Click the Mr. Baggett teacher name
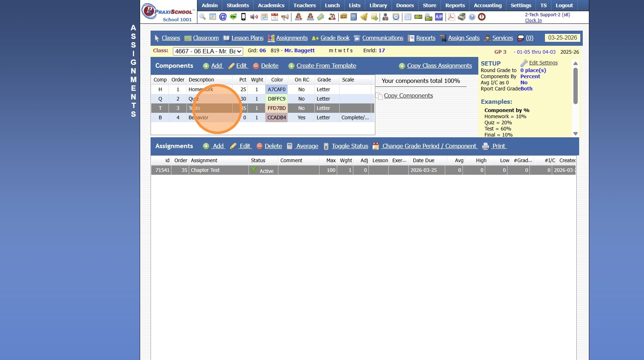Screen dimensions: 644x360 coord(300,50)
